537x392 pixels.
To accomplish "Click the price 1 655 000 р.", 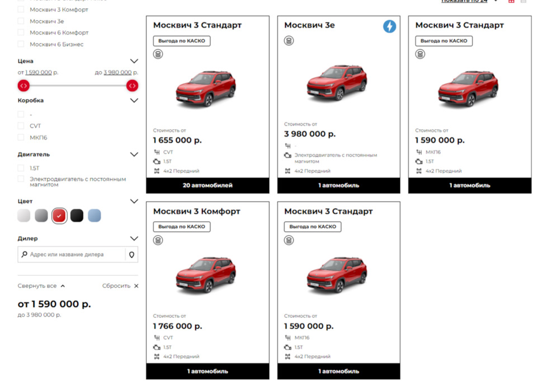I will 177,140.
